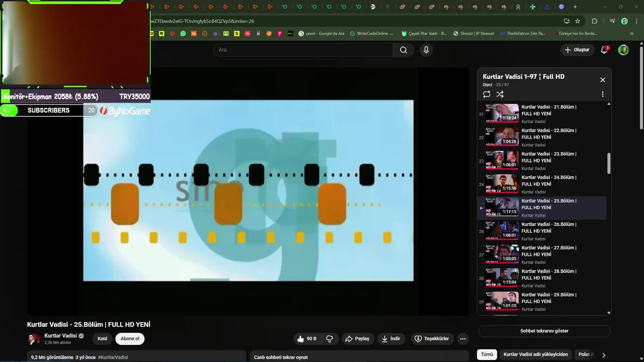
Task: Click the YouTube search magnifier button
Action: (404, 50)
